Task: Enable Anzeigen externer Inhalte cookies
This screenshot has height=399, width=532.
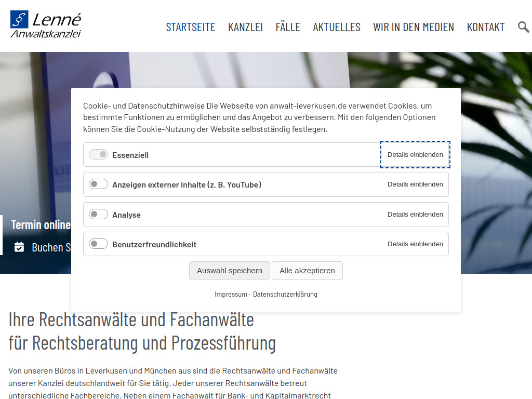Action: (x=98, y=184)
